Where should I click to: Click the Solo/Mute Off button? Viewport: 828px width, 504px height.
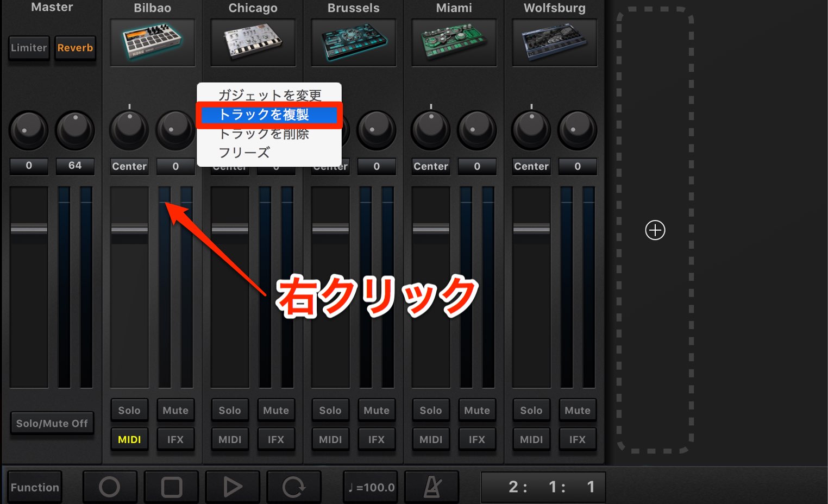point(52,423)
